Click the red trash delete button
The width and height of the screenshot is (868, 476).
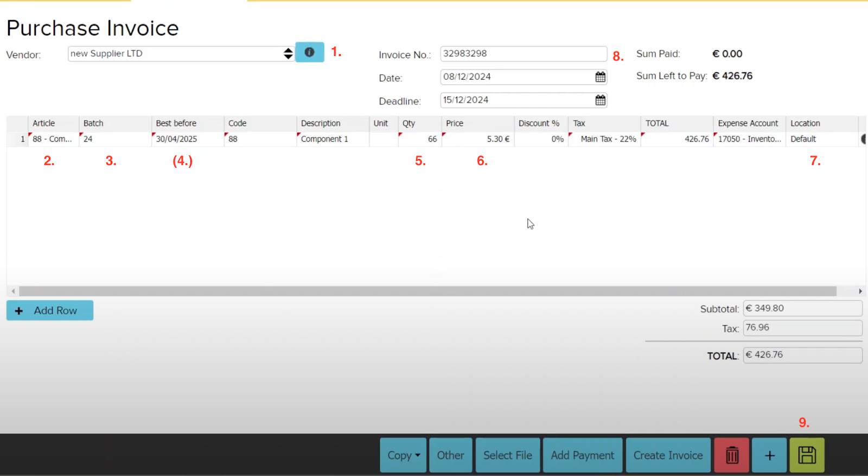(731, 455)
